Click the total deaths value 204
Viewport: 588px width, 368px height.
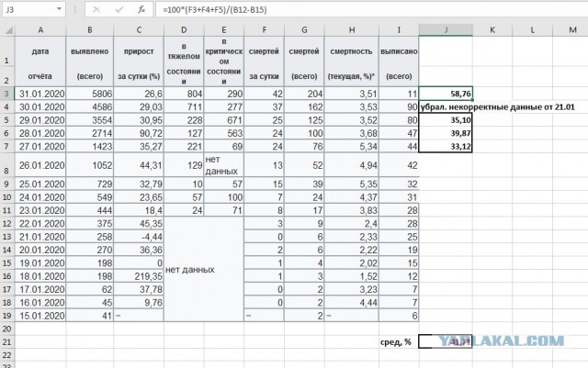[304, 94]
